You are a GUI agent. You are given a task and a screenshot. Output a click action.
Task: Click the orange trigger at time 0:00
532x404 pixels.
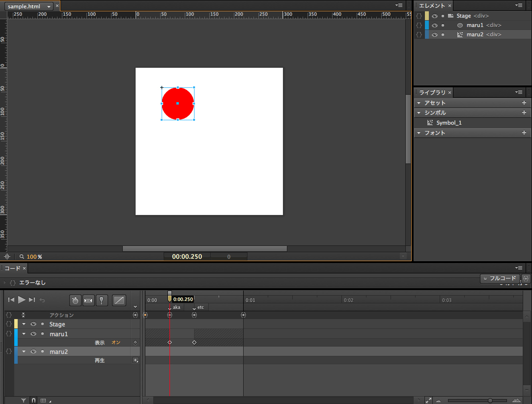tap(145, 315)
